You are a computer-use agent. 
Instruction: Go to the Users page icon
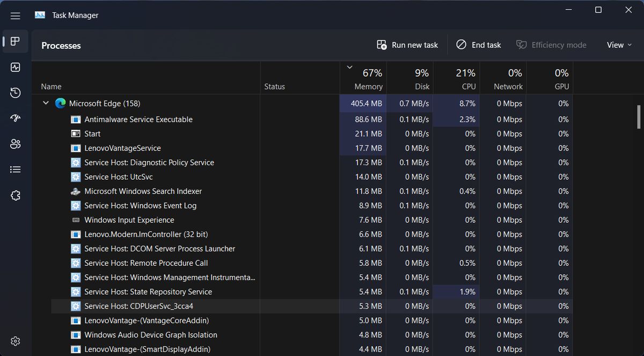pos(15,144)
